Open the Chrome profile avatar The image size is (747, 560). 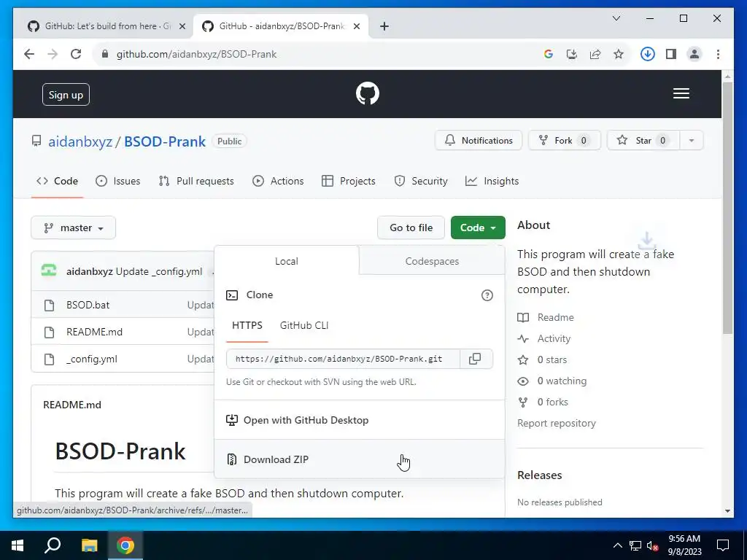click(694, 54)
